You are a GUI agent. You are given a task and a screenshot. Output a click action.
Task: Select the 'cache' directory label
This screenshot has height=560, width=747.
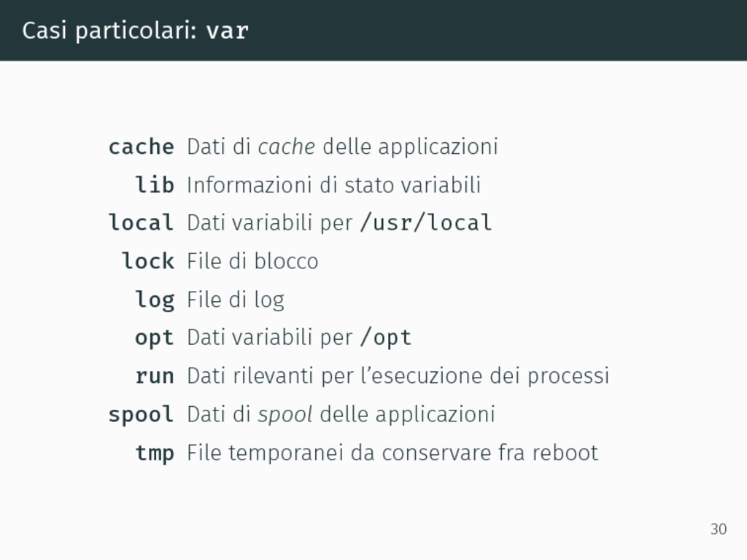point(142,147)
